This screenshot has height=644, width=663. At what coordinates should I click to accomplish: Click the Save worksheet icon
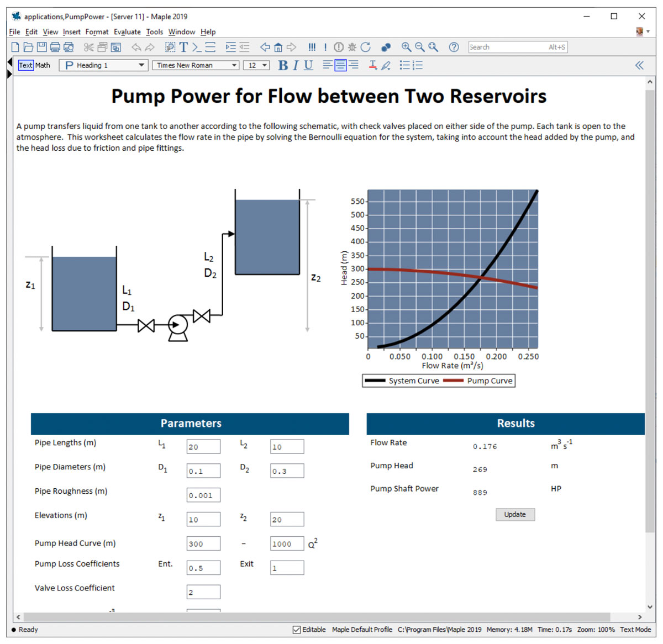click(41, 47)
